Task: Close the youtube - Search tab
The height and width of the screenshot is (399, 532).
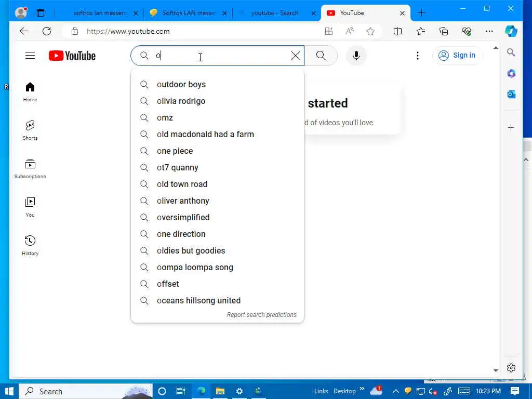Action: coord(313,13)
